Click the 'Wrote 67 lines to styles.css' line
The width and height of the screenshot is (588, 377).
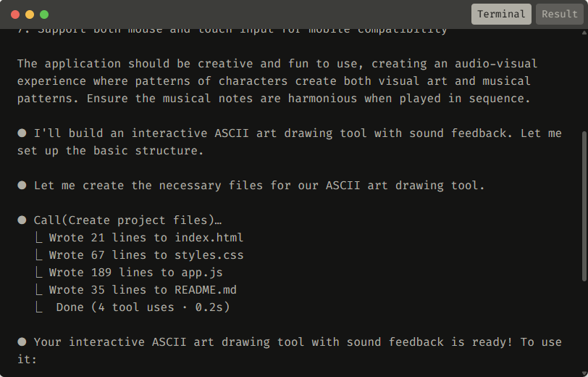point(146,255)
